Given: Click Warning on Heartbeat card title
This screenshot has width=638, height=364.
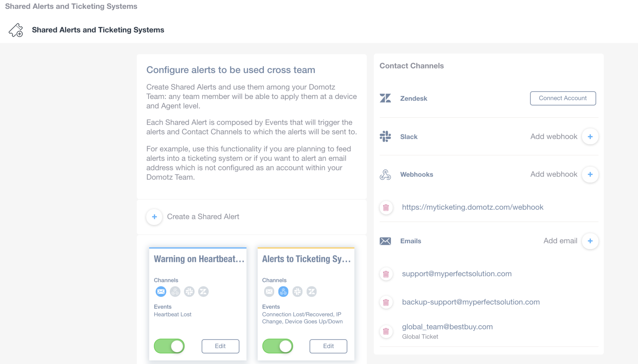Looking at the screenshot, I should pyautogui.click(x=199, y=259).
